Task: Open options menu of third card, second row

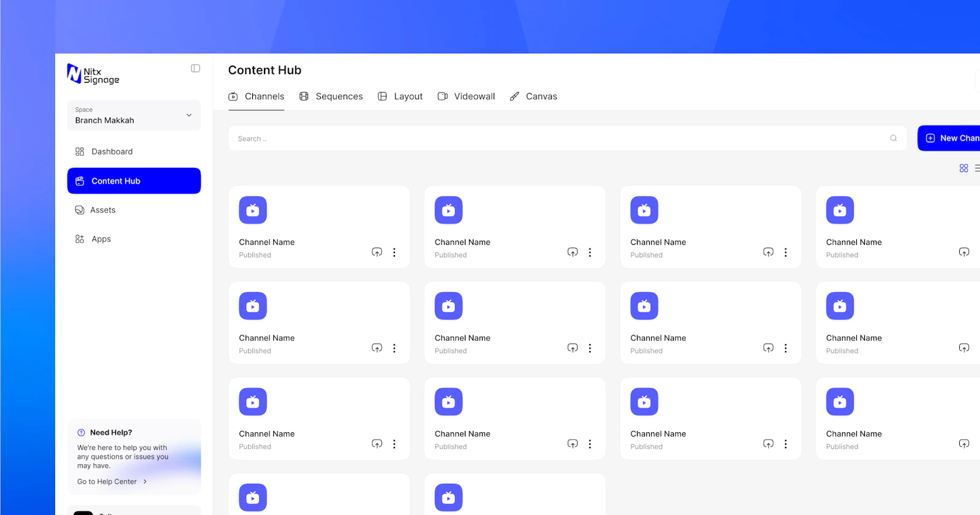Action: [786, 348]
